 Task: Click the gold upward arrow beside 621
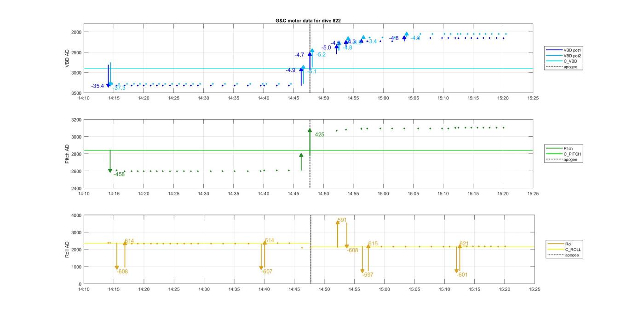[460, 257]
